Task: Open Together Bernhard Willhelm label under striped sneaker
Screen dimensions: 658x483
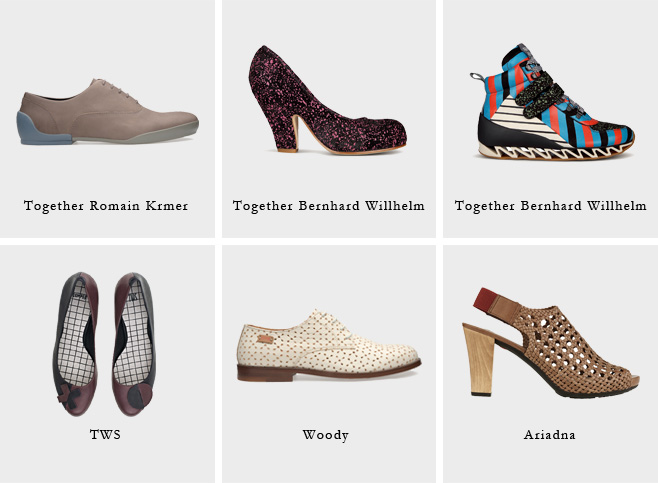Action: pos(551,206)
